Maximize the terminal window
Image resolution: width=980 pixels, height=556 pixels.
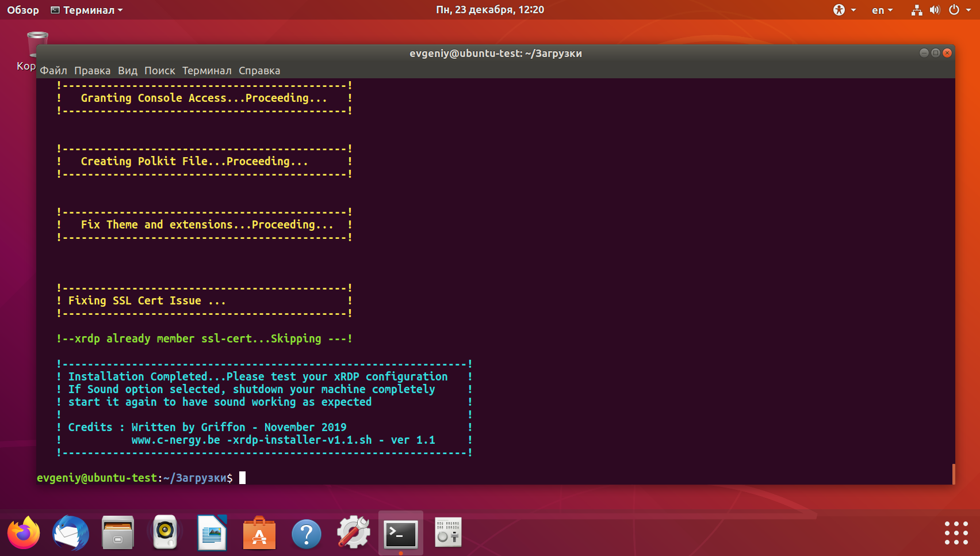936,53
